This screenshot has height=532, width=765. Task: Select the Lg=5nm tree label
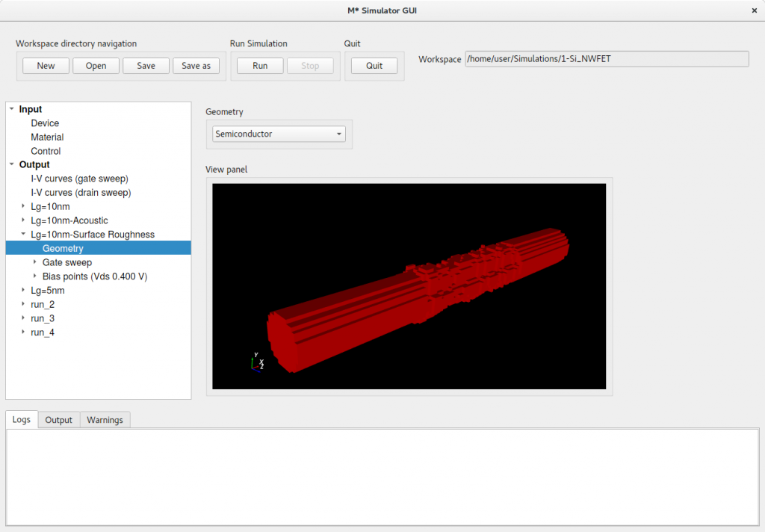click(x=48, y=291)
